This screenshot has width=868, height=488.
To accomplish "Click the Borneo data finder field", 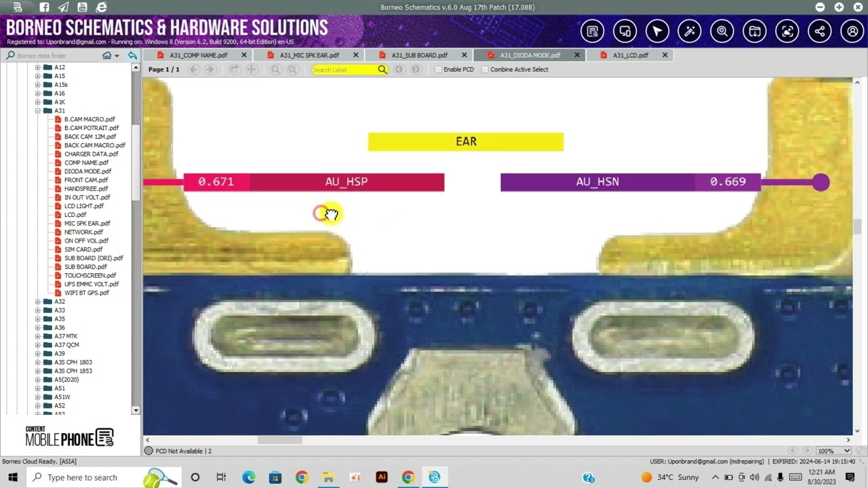I will 58,56.
